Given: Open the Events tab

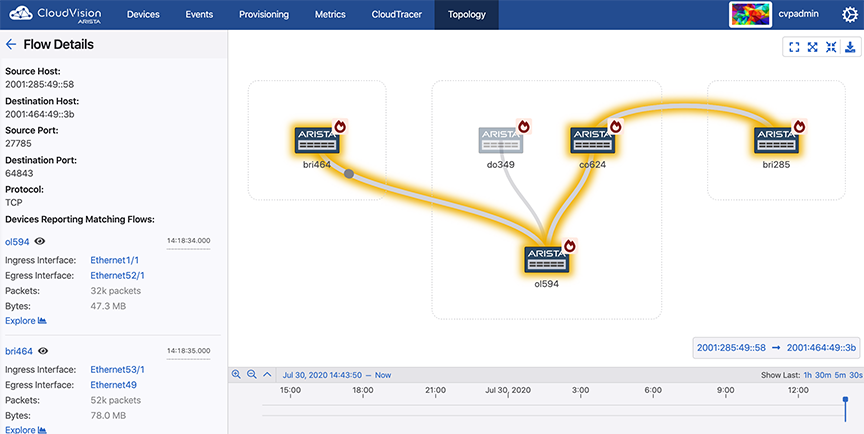Looking at the screenshot, I should click(199, 15).
